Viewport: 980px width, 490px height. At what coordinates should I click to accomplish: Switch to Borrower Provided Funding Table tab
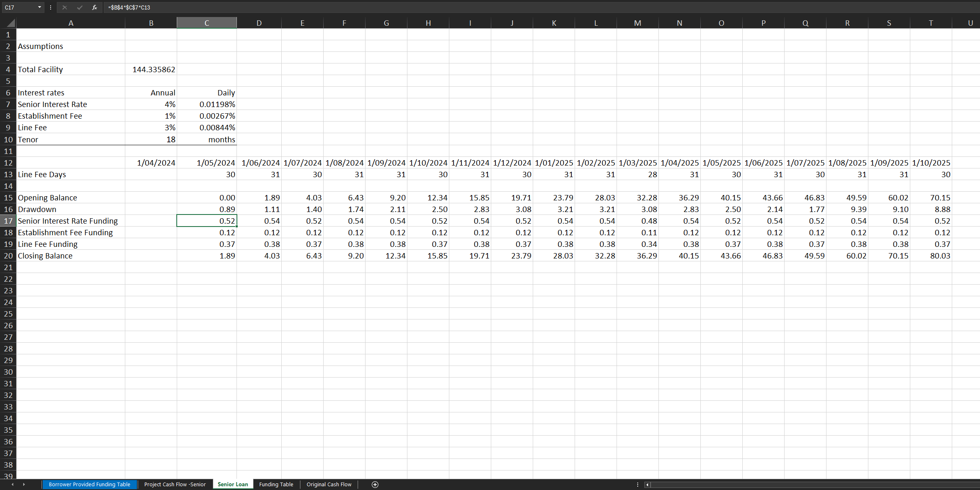pos(90,485)
